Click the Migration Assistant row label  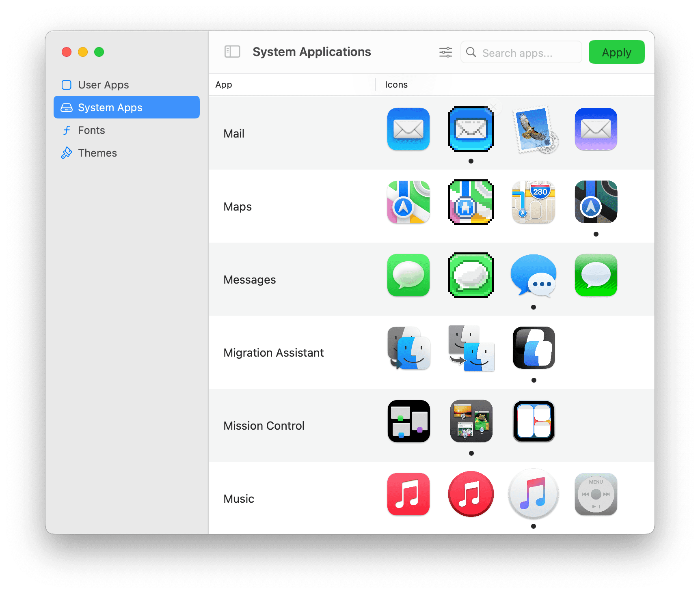273,353
